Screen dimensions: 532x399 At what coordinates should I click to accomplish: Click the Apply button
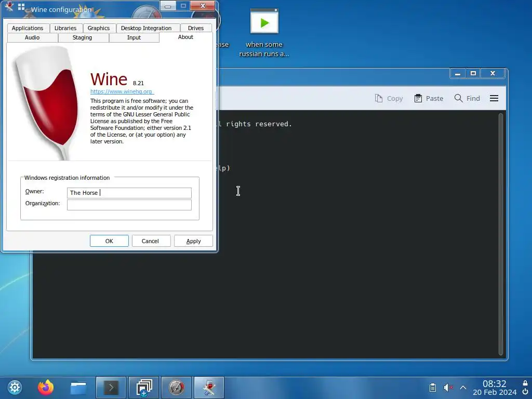193,241
